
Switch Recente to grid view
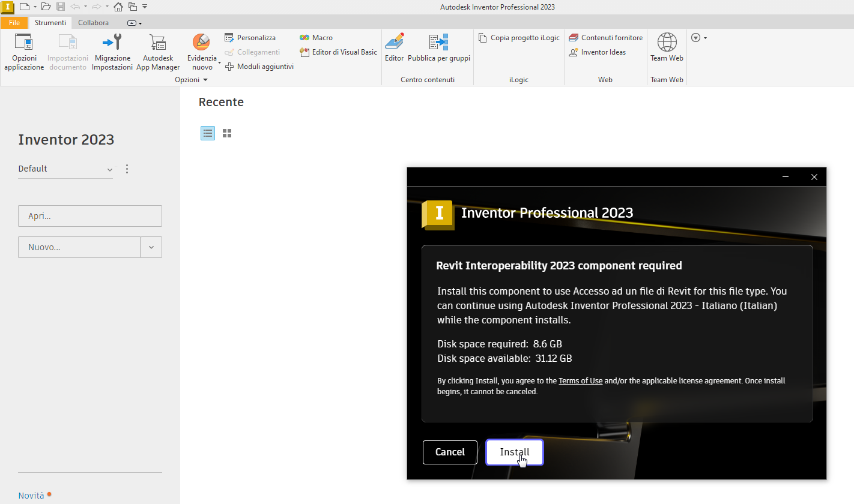(x=227, y=133)
